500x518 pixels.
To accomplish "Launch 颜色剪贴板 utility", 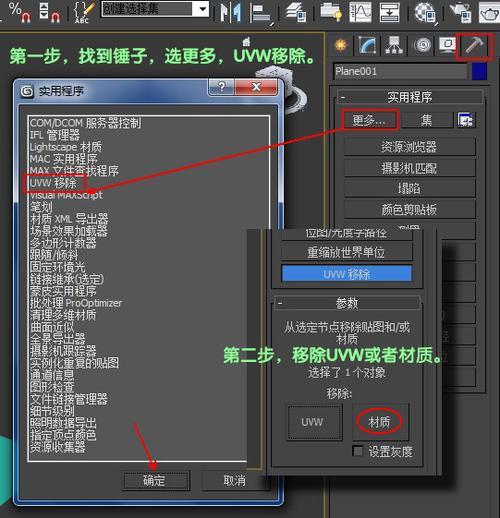I will point(409,209).
